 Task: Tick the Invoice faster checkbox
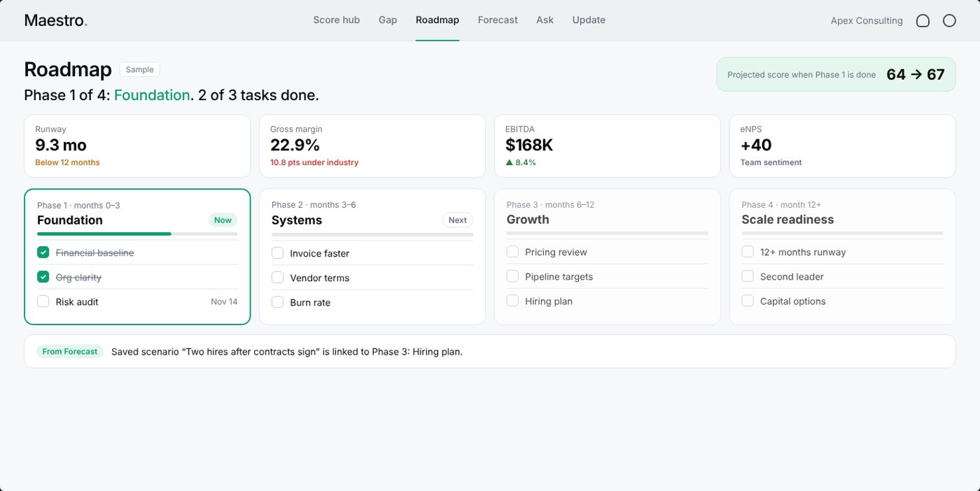click(x=277, y=253)
